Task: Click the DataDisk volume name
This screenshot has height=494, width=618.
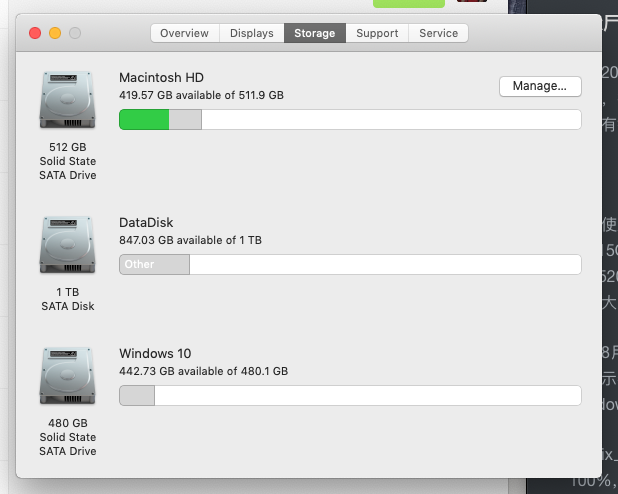Action: click(146, 222)
